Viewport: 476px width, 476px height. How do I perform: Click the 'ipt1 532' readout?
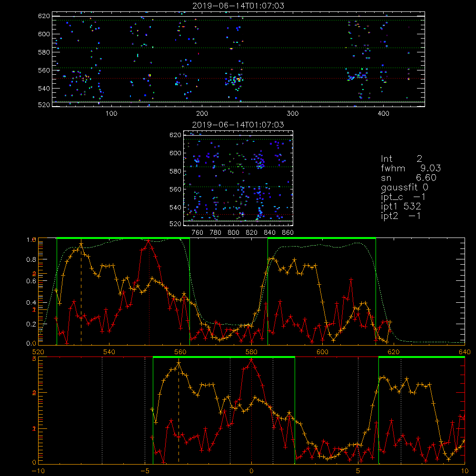point(401,207)
